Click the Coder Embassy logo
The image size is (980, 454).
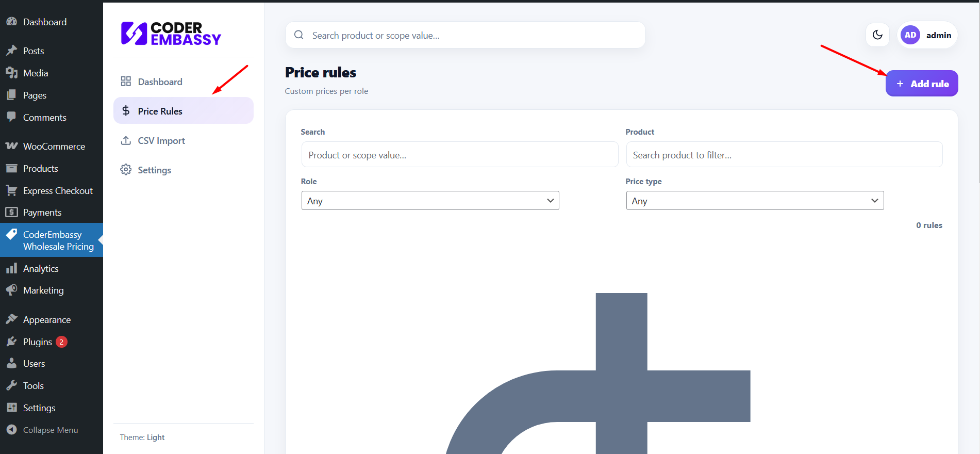pos(171,34)
